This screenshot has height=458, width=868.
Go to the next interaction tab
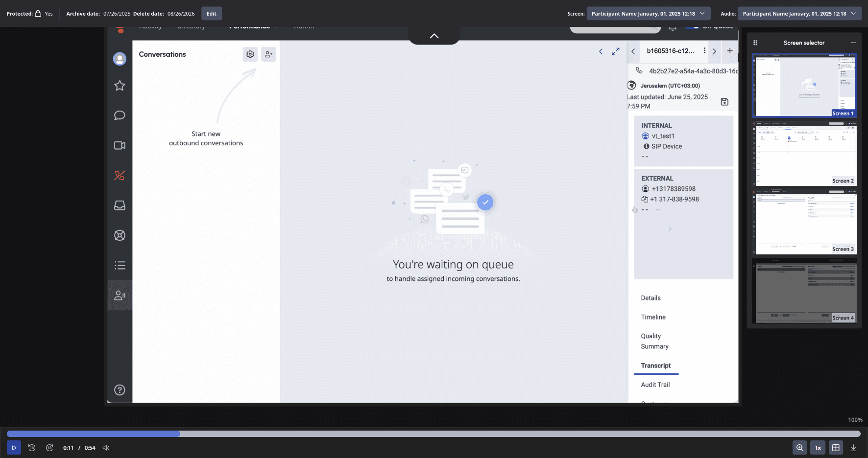(714, 51)
